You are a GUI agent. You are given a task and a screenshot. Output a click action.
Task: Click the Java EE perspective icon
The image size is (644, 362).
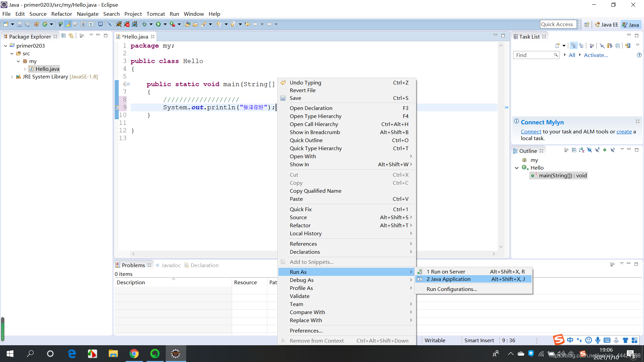606,24
